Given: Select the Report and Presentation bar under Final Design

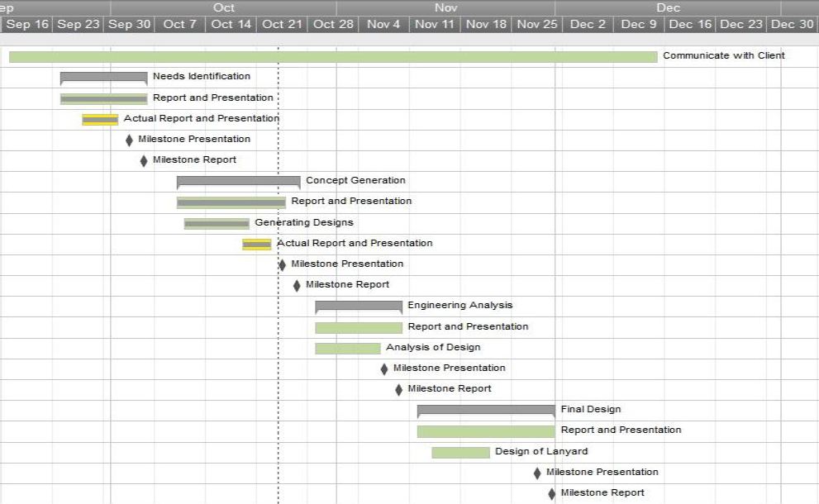Looking at the screenshot, I should coord(486,430).
